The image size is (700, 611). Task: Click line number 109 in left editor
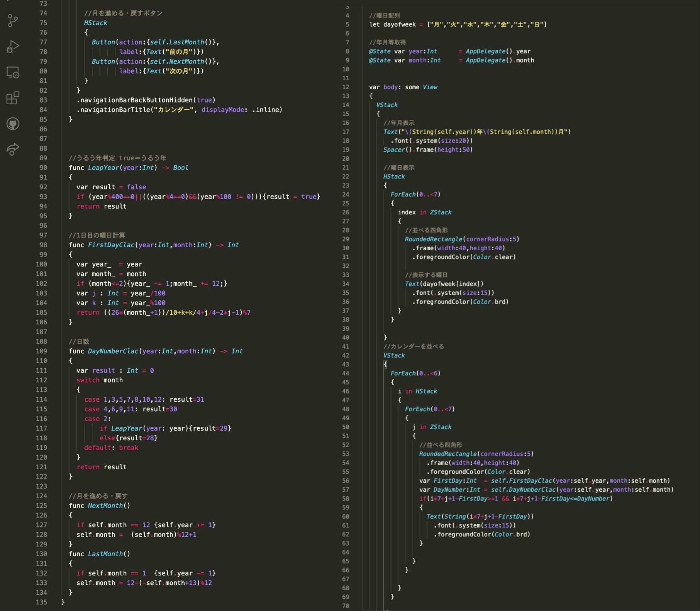[x=42, y=351]
